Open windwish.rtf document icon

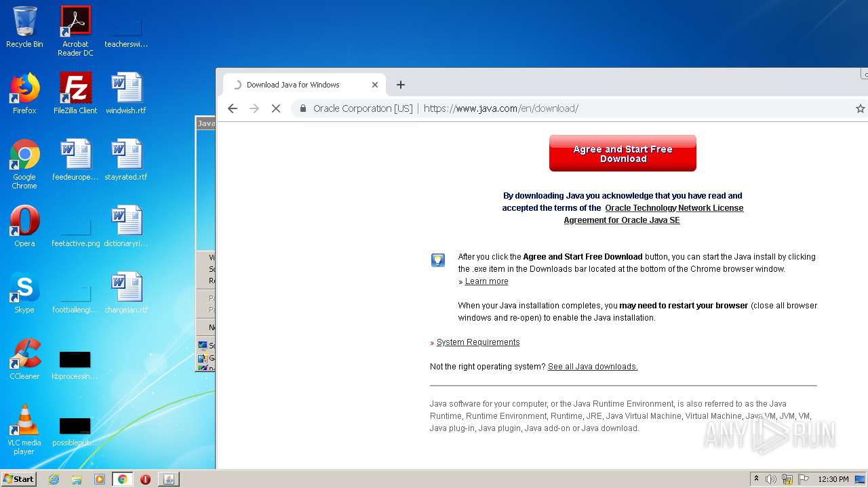pyautogui.click(x=126, y=94)
